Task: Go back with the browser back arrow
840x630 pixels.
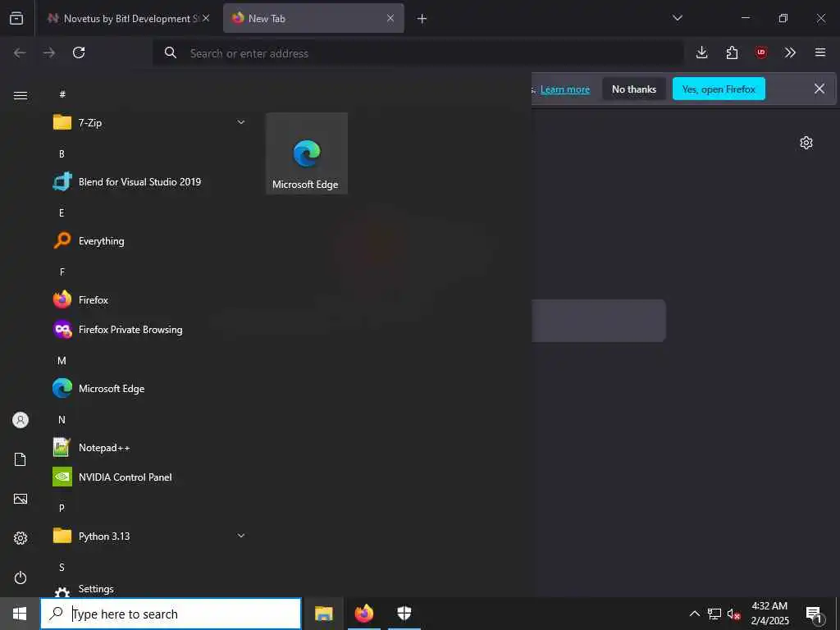Action: coord(20,52)
